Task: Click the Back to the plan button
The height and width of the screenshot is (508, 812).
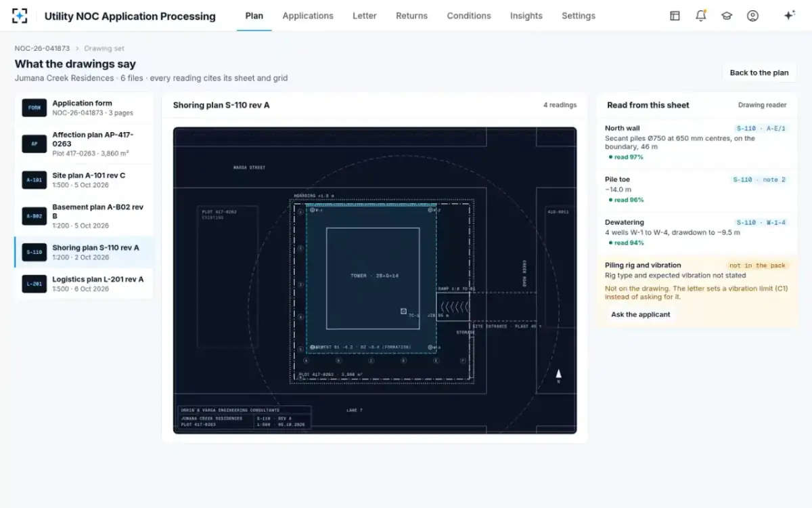Action: coord(759,72)
